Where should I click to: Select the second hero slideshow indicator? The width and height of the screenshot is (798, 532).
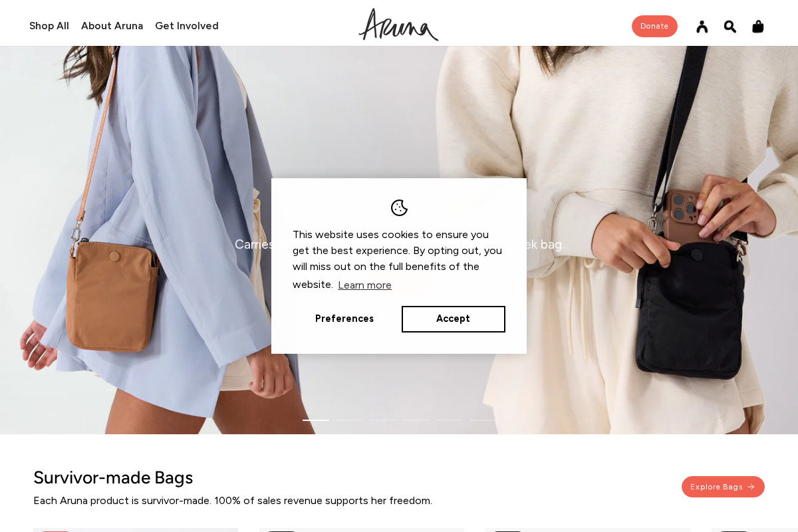pyautogui.click(x=349, y=420)
